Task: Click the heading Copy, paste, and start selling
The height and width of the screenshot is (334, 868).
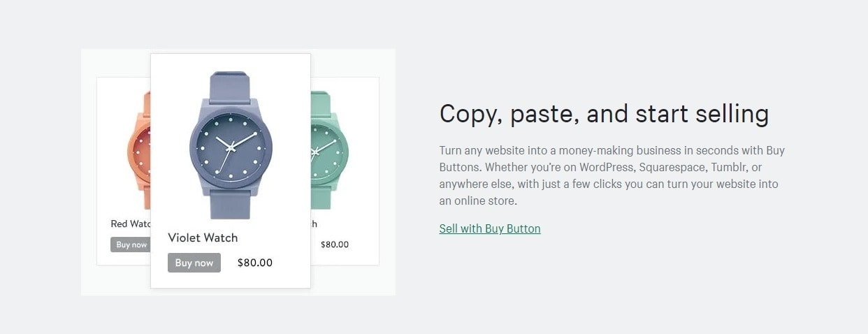Action: tap(604, 114)
